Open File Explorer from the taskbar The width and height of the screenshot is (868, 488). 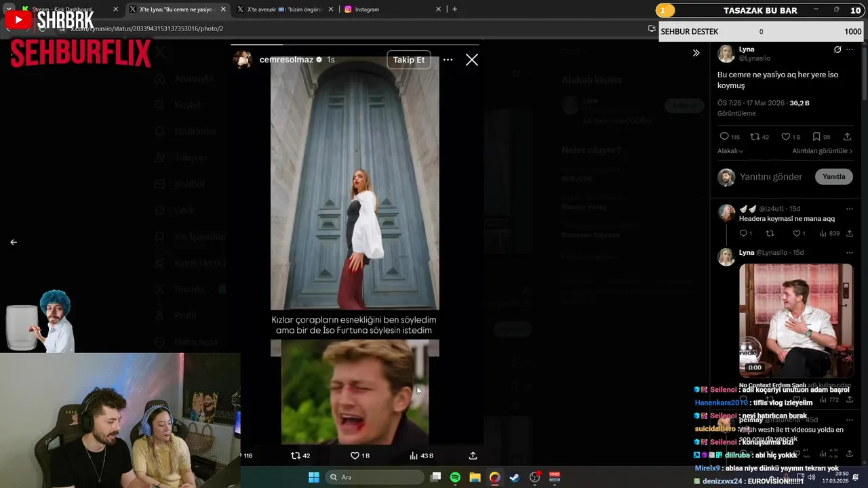(x=475, y=477)
